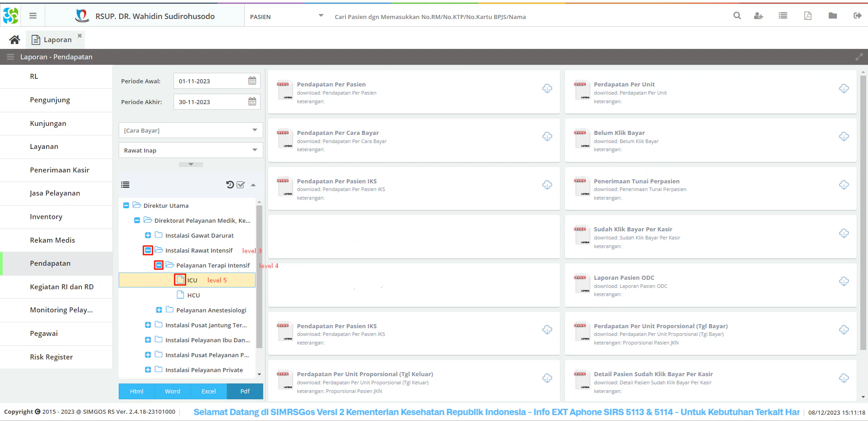Click the reports list vertical scrollbar
Viewport: 868px width, 421px height.
click(x=863, y=213)
